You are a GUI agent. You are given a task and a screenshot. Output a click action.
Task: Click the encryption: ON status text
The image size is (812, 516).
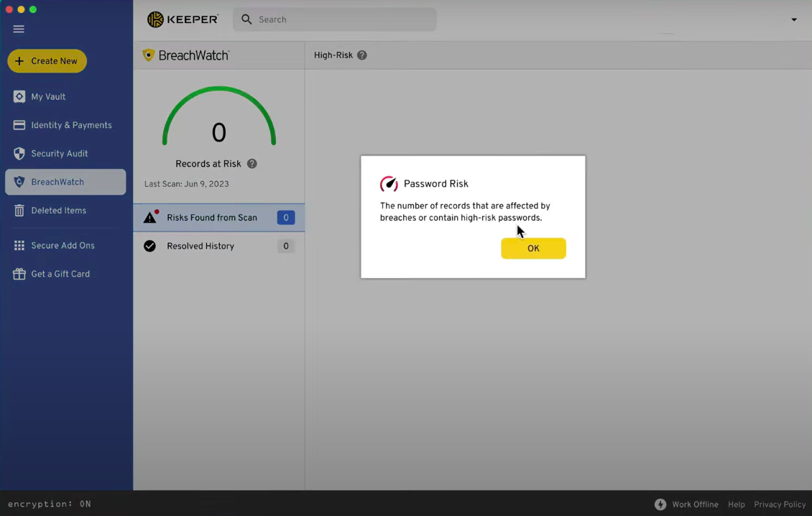49,504
